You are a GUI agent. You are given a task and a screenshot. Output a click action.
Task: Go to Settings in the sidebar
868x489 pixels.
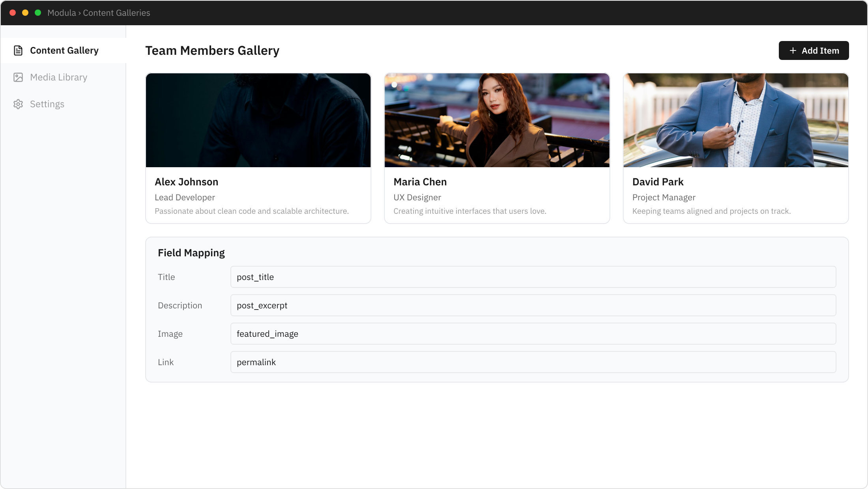47,104
